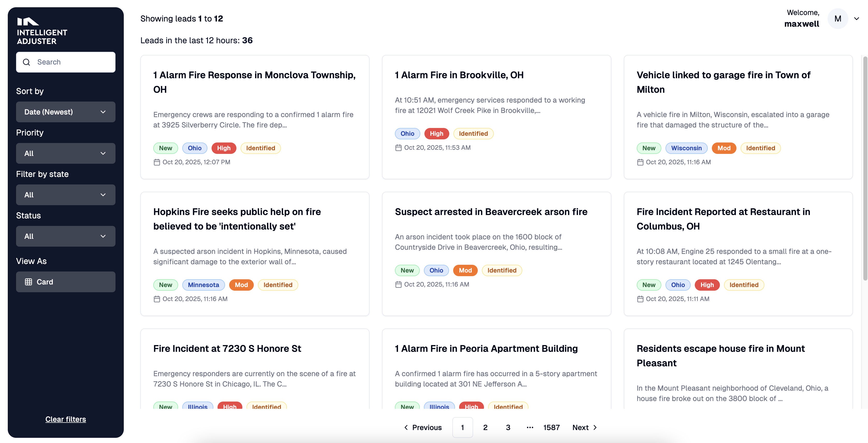Viewport: 868px width, 443px height.
Task: Jump to last page 1587
Action: point(551,427)
